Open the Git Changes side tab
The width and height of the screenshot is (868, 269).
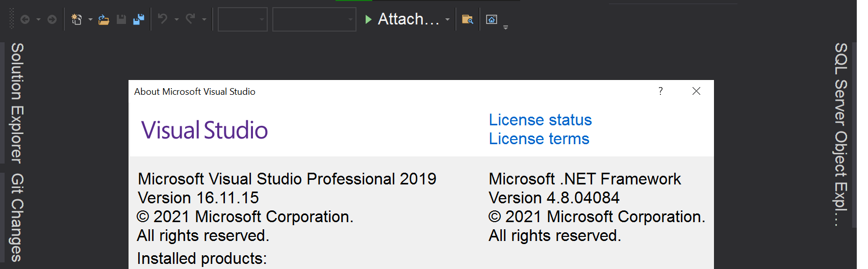pos(17,218)
